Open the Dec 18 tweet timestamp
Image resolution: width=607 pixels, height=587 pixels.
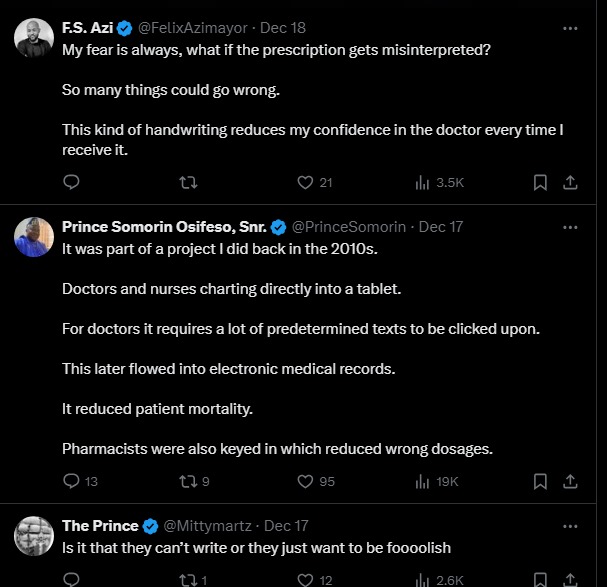click(282, 28)
